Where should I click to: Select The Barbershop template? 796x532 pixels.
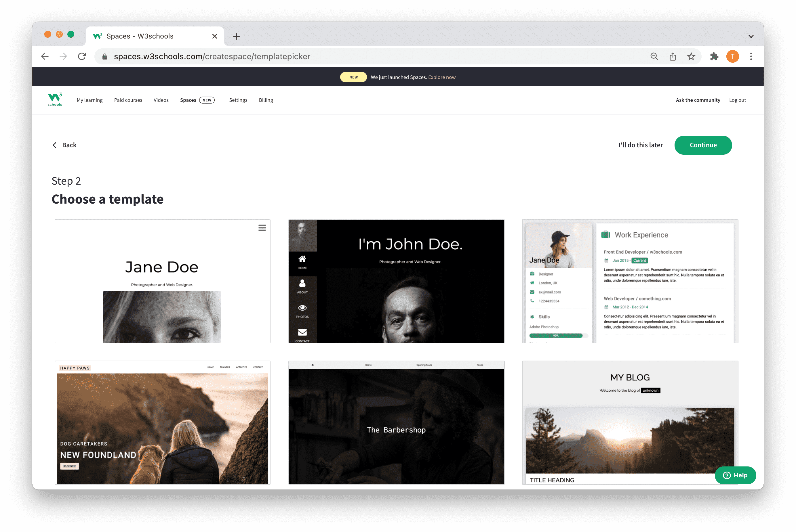click(x=396, y=422)
